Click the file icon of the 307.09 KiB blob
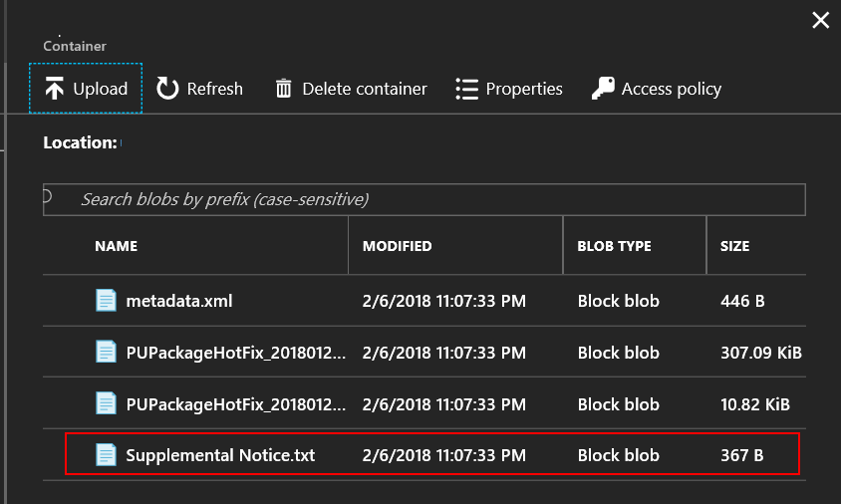 click(106, 352)
